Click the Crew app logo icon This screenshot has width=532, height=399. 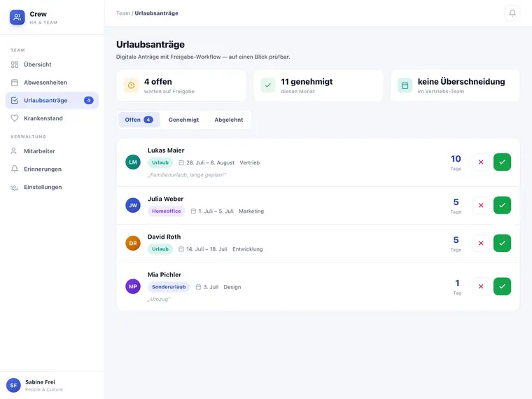(x=17, y=17)
